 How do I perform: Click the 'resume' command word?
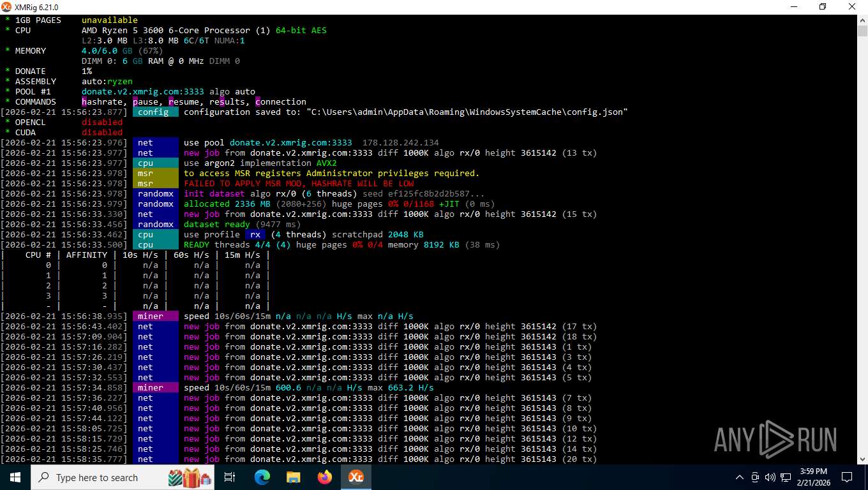[184, 101]
